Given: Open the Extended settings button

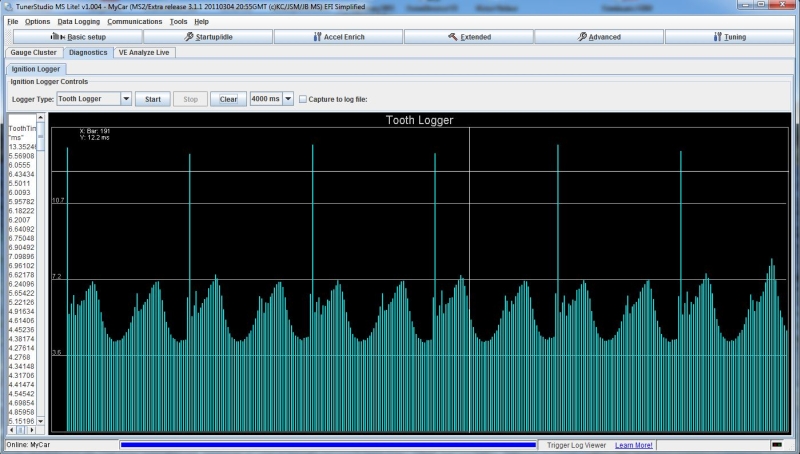Looking at the screenshot, I should [x=468, y=37].
